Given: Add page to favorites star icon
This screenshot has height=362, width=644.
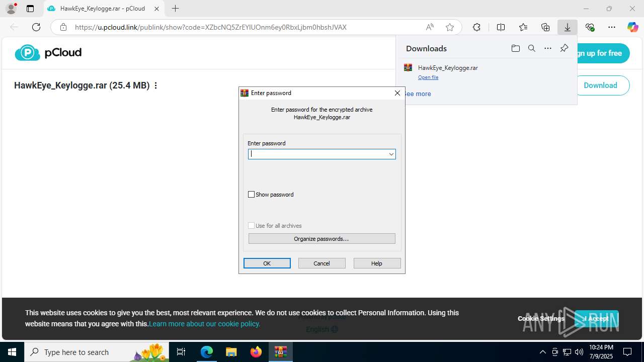Looking at the screenshot, I should [450, 27].
